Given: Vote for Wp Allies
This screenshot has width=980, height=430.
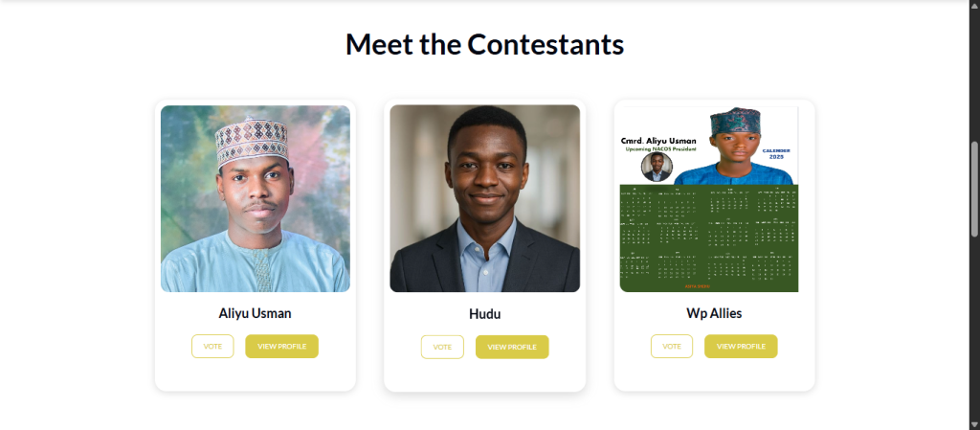Looking at the screenshot, I should [672, 346].
